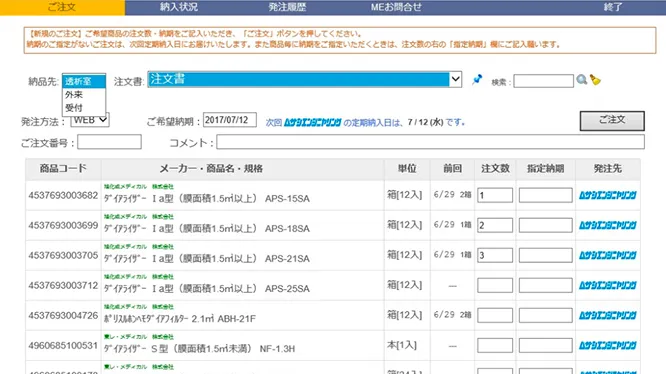Choose 受付 from the delivery destination list
Screen dimensions: 666x374
[84, 108]
